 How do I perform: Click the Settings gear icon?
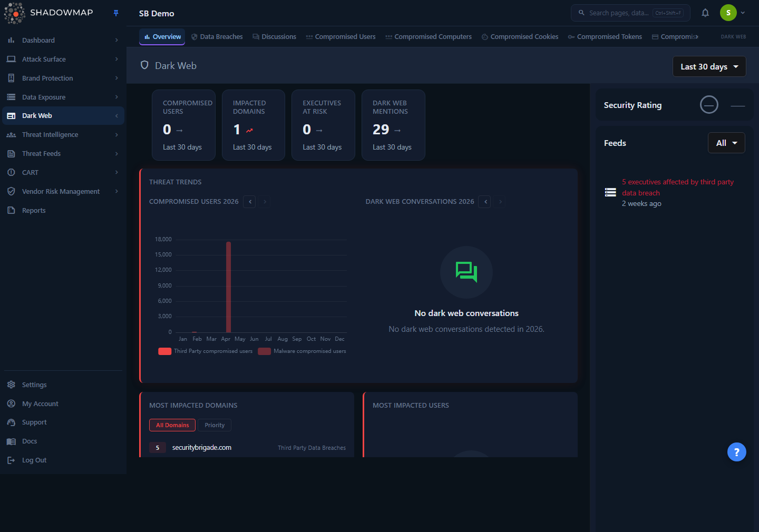pyautogui.click(x=11, y=385)
